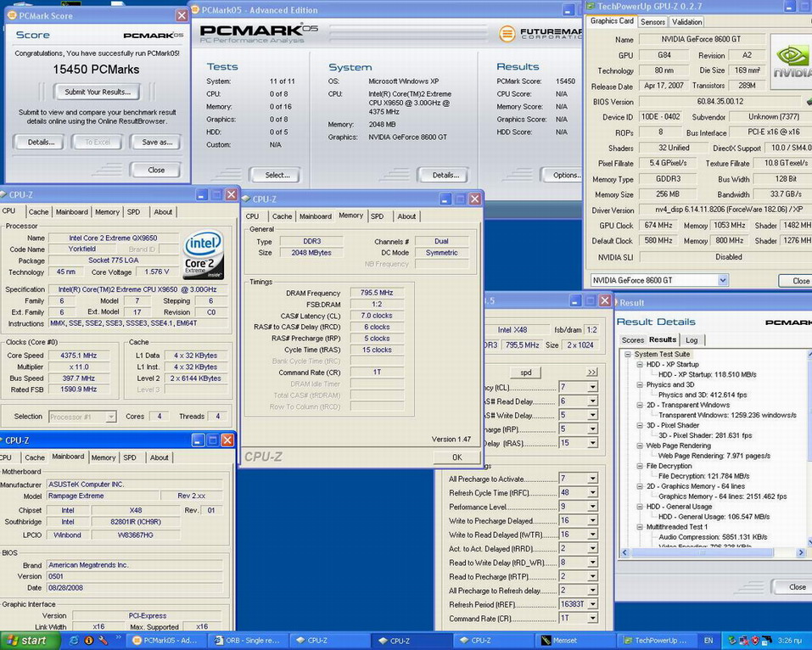Click the orange info icon in quick launch
Image resolution: width=812 pixels, height=650 pixels.
click(x=88, y=641)
